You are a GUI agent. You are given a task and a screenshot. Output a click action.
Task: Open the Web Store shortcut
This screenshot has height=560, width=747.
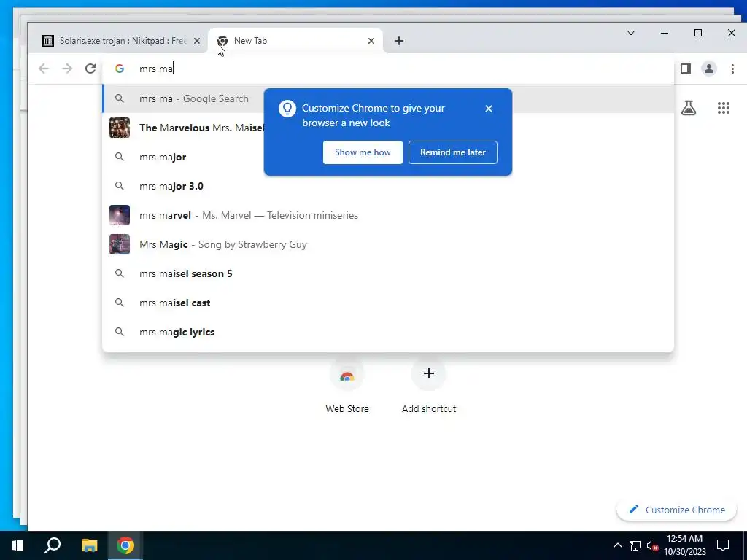(347, 386)
